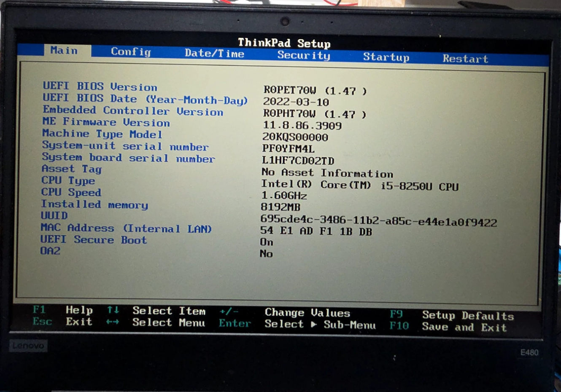Click the Secure Boot value On
This screenshot has width=561, height=392.
point(267,242)
